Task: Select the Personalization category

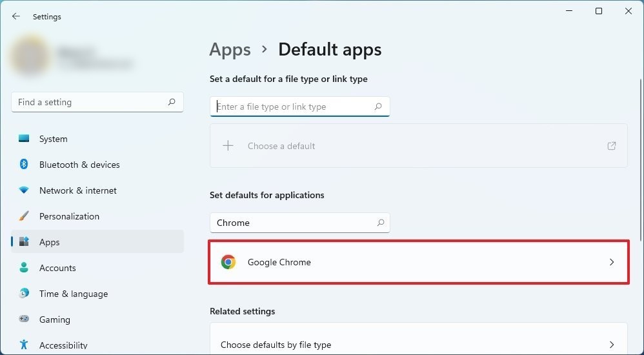Action: (97, 216)
